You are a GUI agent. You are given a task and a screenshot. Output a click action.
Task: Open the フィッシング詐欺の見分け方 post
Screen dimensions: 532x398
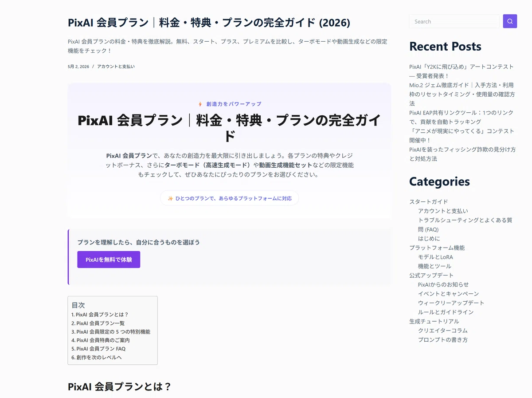click(x=462, y=154)
